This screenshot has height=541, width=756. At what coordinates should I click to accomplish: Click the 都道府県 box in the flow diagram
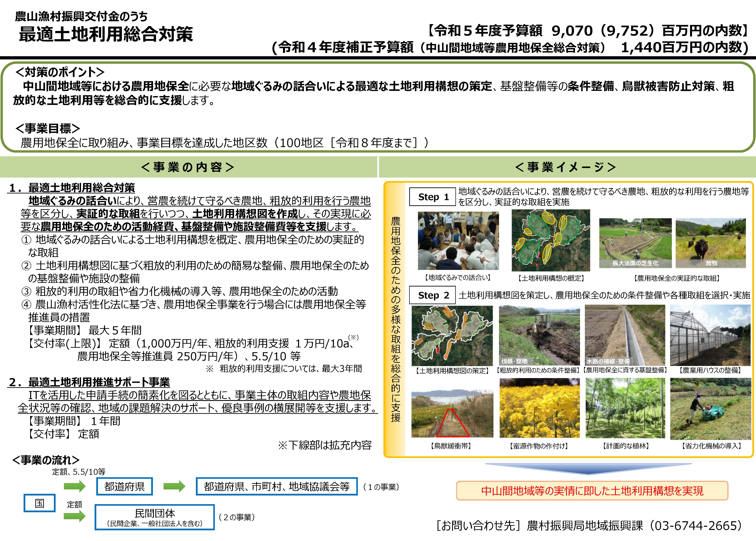point(124,486)
